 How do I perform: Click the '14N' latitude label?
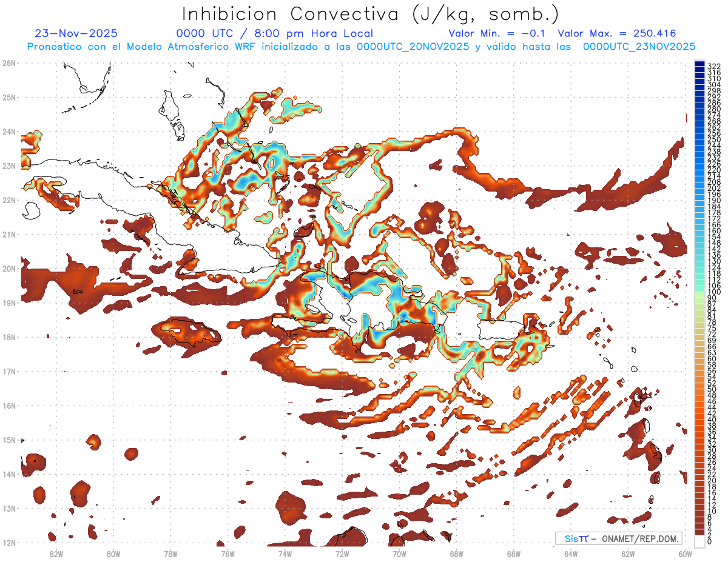[9, 474]
